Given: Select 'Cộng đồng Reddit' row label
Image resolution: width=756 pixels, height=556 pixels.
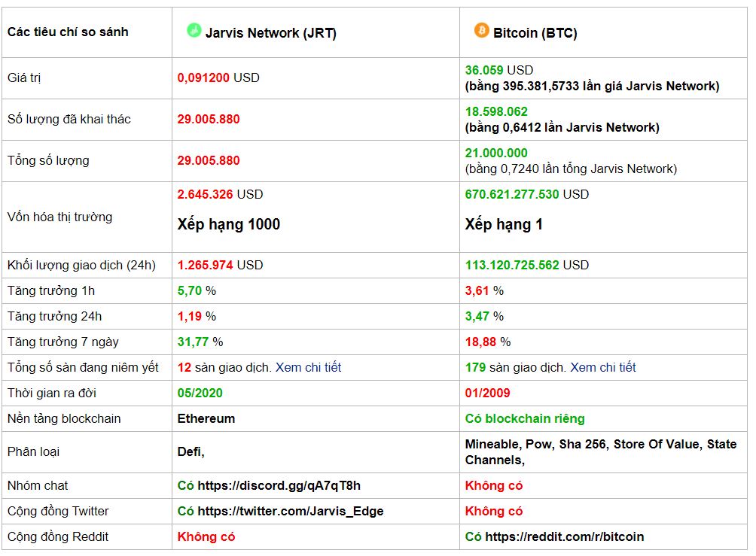Looking at the screenshot, I should (58, 536).
